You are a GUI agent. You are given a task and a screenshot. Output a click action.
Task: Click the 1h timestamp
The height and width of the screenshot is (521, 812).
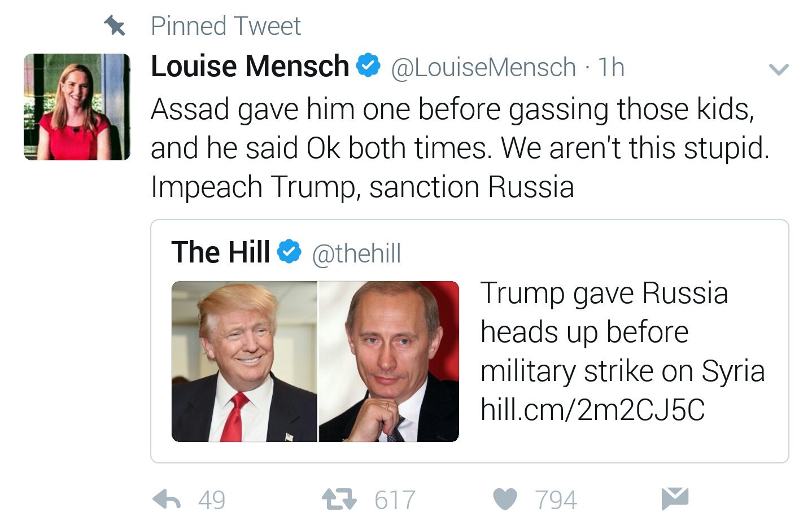click(611, 67)
